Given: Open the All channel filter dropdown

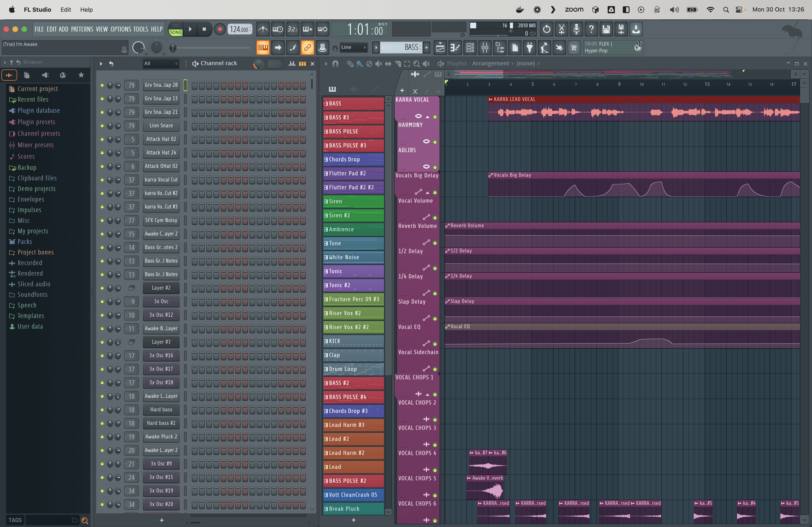Looking at the screenshot, I should 160,63.
